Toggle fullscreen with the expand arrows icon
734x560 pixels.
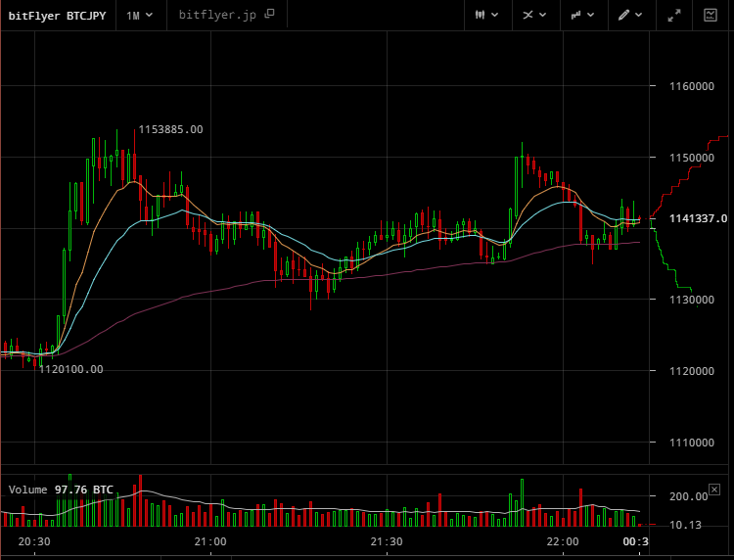coord(674,16)
